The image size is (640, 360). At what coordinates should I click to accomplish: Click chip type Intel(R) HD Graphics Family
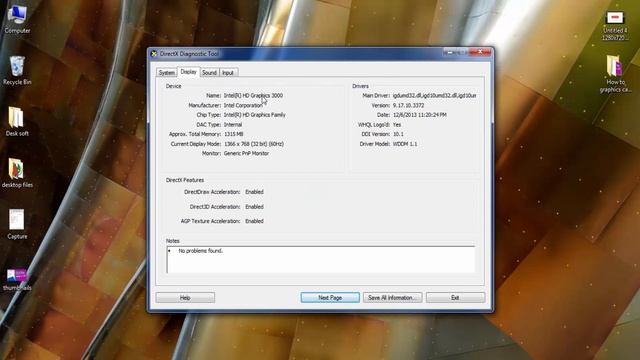click(x=254, y=115)
